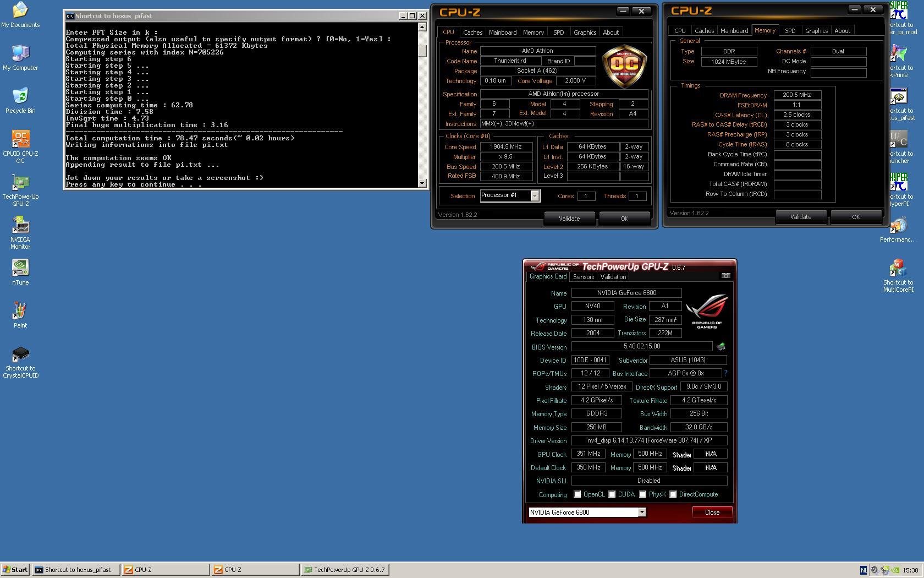
Task: Toggle the PhysX checkbox in GPU-Z
Action: (x=642, y=494)
